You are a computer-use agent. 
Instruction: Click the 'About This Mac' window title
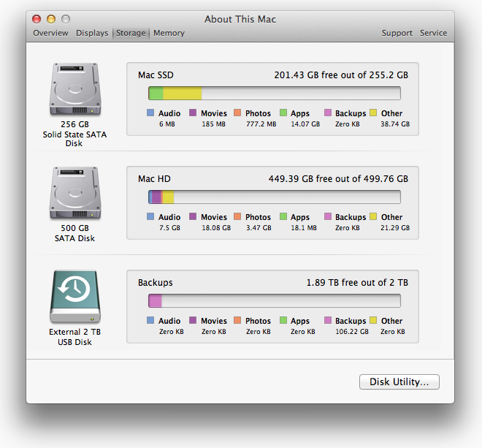(240, 19)
